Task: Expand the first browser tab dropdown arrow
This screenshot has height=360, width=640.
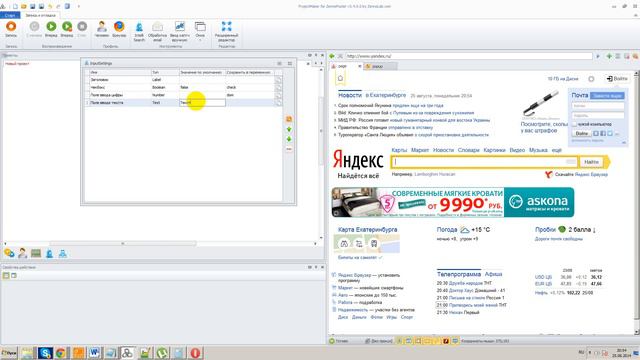Action: tap(360, 66)
